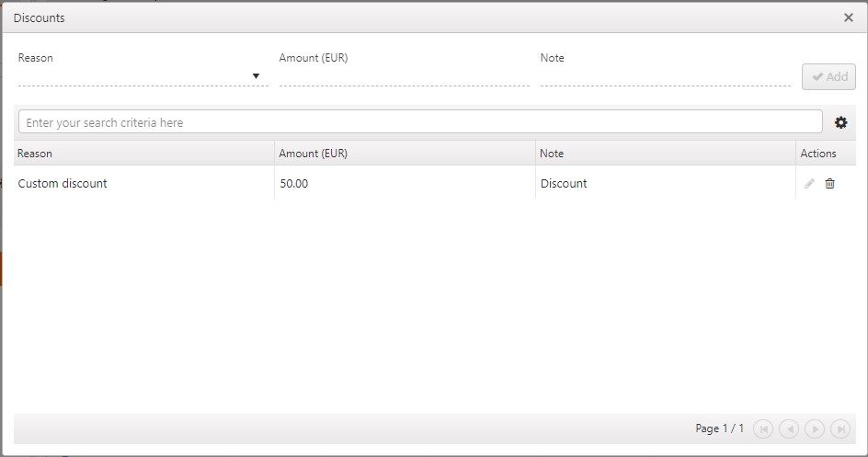
Task: Open the Reason dropdown arrow
Action: click(256, 76)
